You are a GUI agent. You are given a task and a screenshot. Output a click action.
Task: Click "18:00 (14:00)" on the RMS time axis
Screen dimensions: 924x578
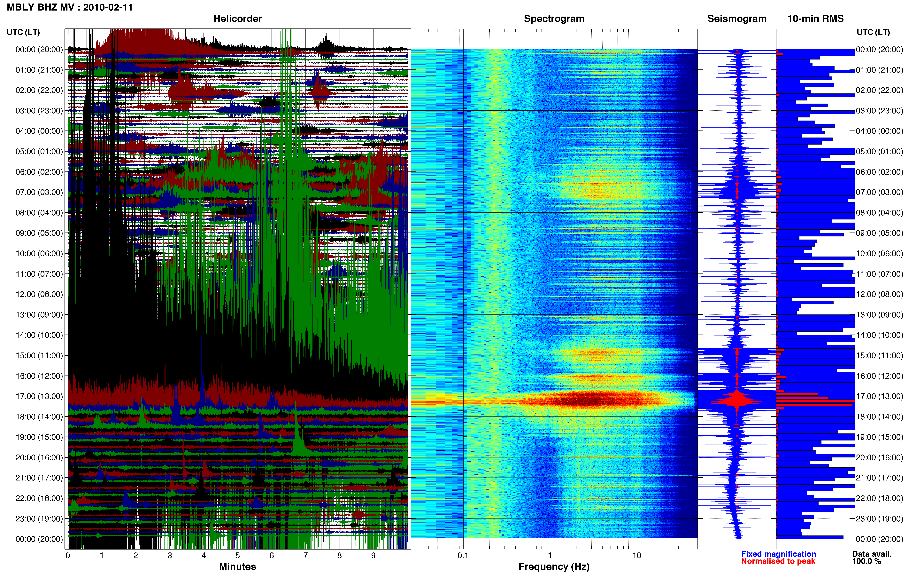pyautogui.click(x=880, y=417)
